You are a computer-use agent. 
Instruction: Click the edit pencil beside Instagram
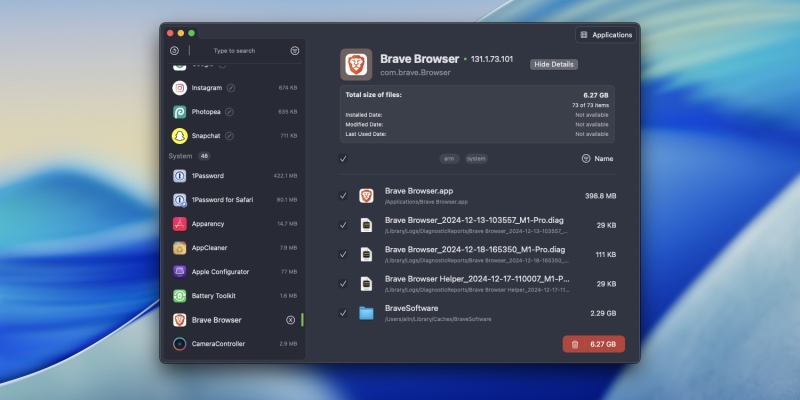(x=231, y=88)
